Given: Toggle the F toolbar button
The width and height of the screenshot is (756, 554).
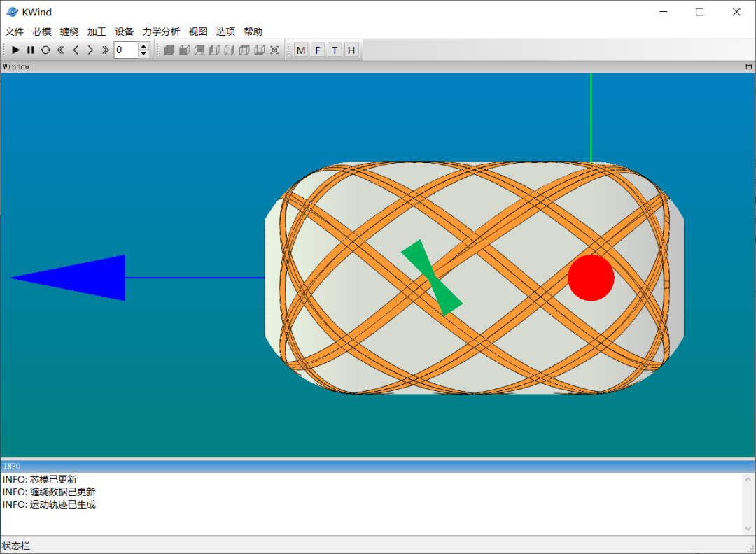Looking at the screenshot, I should click(x=318, y=50).
